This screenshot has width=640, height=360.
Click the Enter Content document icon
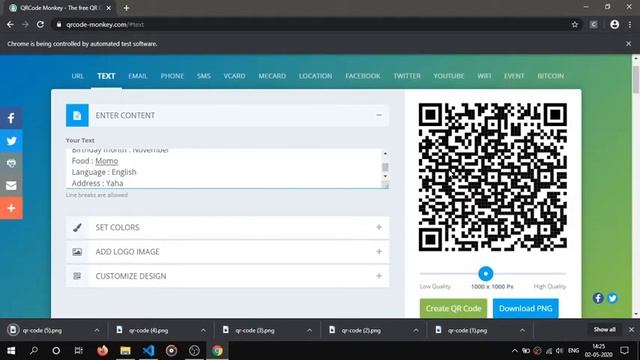[77, 116]
